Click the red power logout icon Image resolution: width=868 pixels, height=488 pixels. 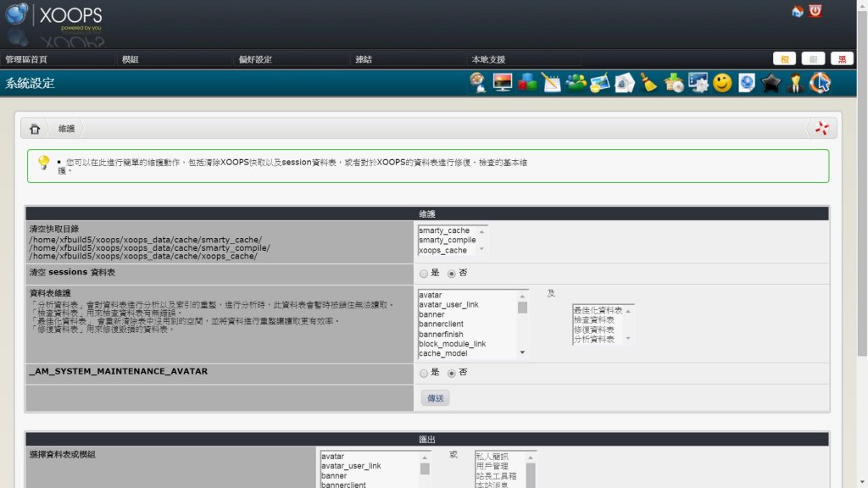point(815,11)
